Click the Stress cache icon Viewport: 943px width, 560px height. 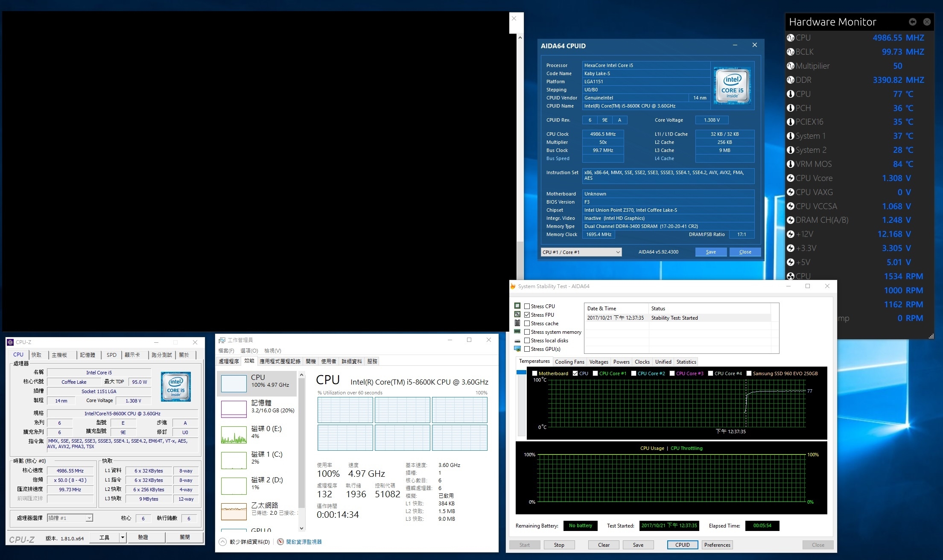tap(517, 323)
